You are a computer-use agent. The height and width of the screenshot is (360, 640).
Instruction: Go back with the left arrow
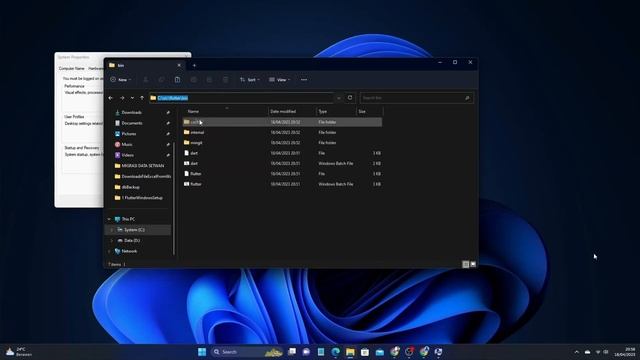click(111, 98)
